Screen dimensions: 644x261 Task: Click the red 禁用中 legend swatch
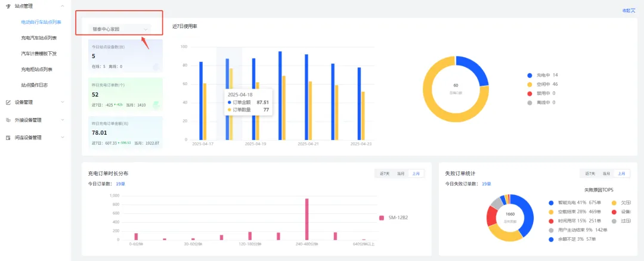(530, 94)
